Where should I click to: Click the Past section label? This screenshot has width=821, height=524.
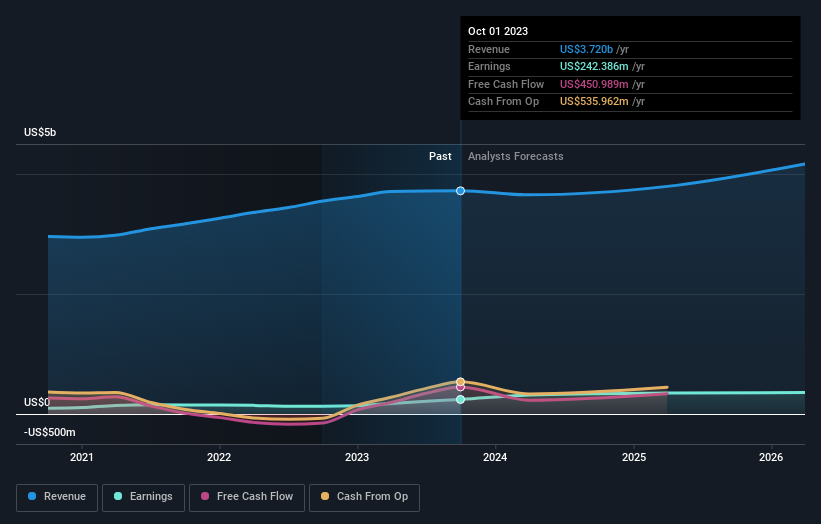[x=440, y=156]
